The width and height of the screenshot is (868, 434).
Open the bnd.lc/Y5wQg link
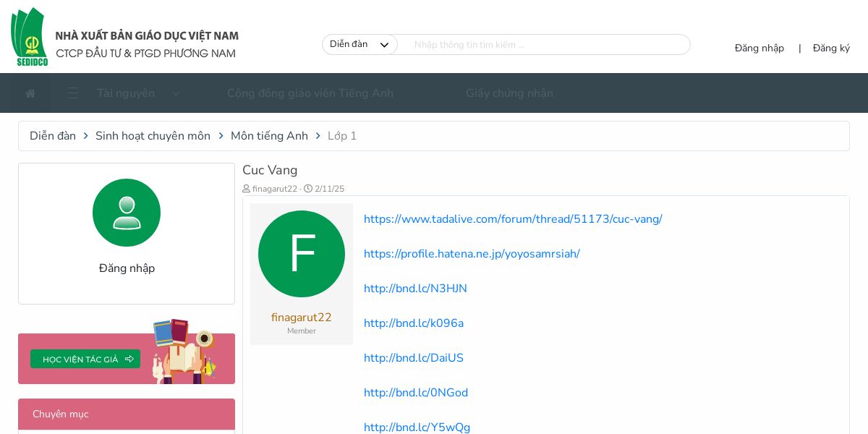tap(417, 427)
